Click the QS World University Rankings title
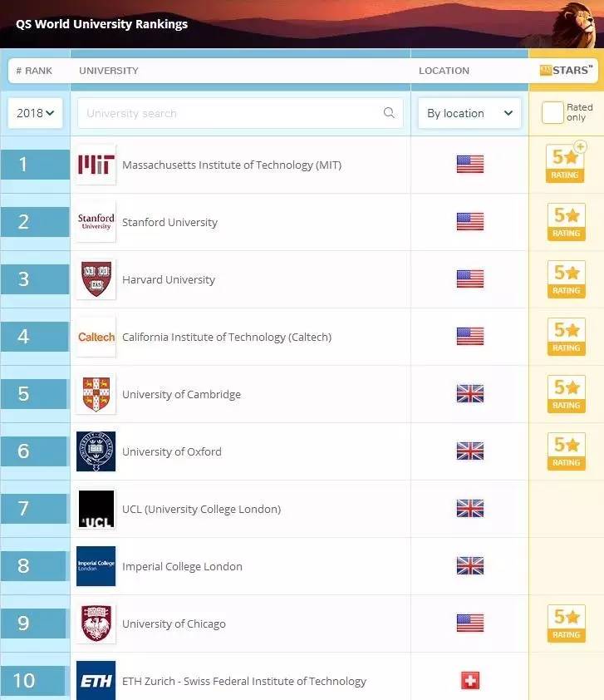This screenshot has width=604, height=700. click(101, 23)
